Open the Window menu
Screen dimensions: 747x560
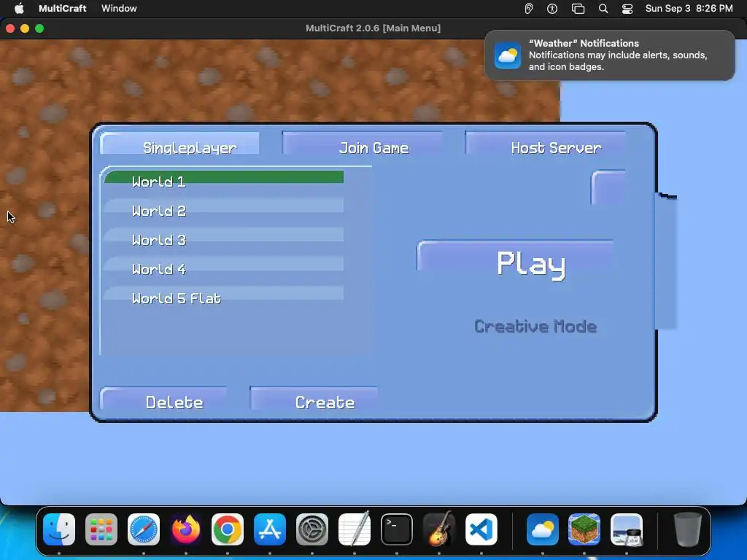119,9
